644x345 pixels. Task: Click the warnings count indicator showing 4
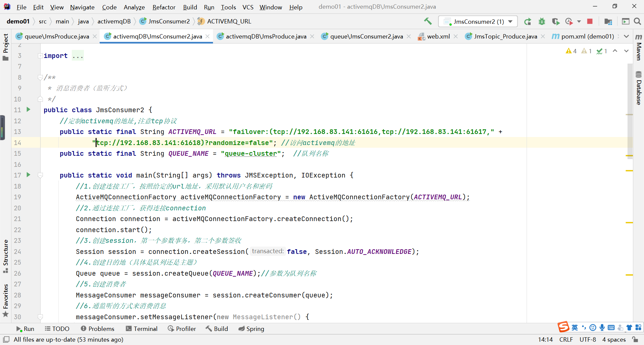[x=571, y=51]
